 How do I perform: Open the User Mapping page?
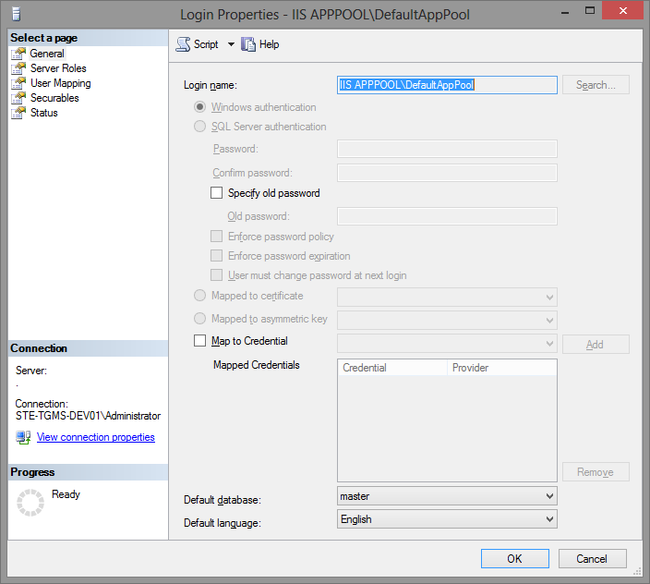click(x=61, y=83)
